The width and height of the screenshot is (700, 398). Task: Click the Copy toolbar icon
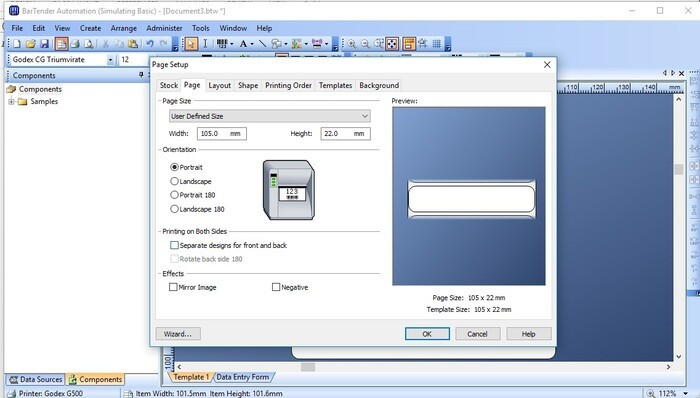(119, 44)
